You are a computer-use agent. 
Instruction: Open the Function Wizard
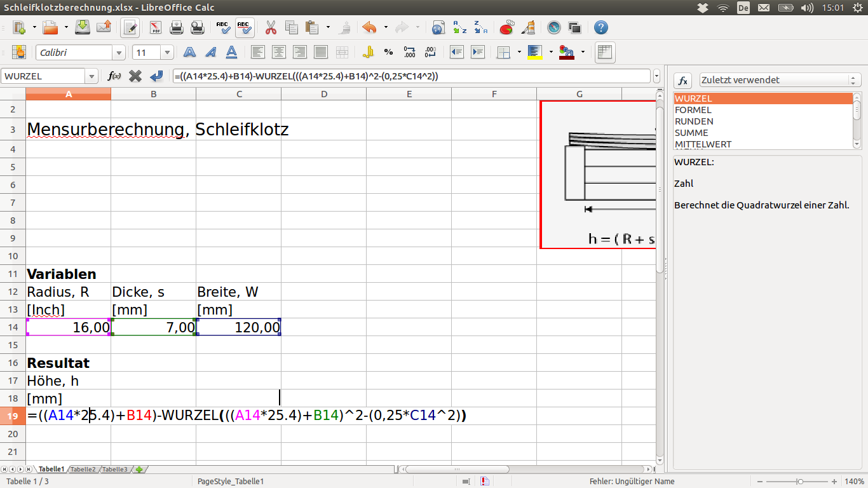[x=114, y=76]
